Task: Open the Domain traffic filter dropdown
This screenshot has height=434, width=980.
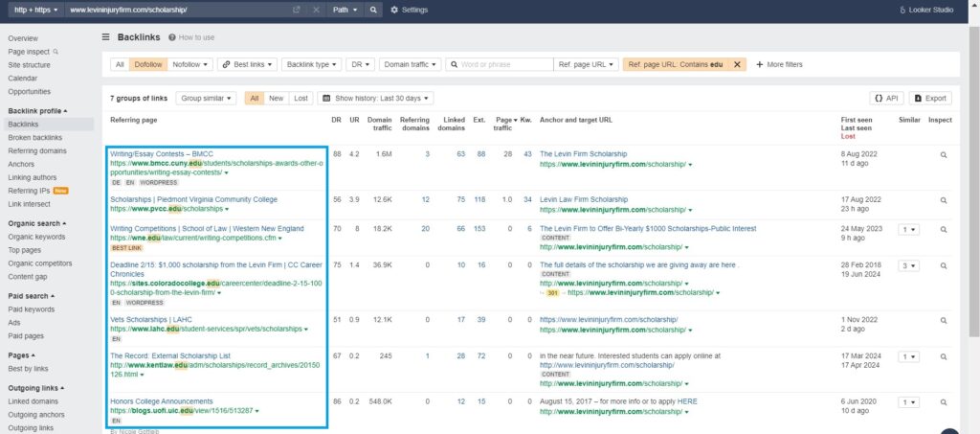Action: pos(410,64)
